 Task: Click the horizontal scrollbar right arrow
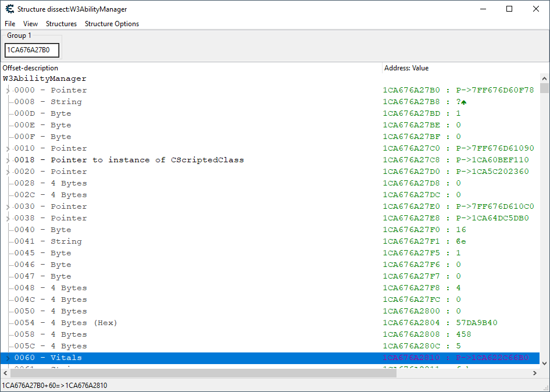[535, 373]
